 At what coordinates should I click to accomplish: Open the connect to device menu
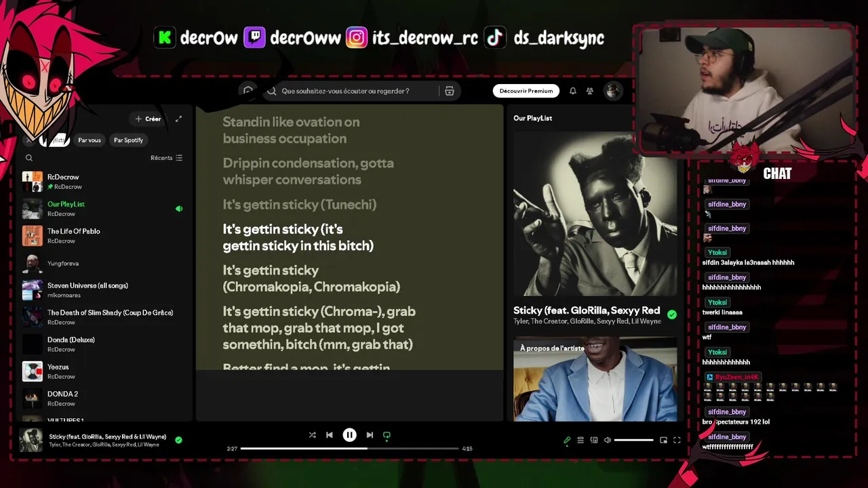pyautogui.click(x=594, y=440)
